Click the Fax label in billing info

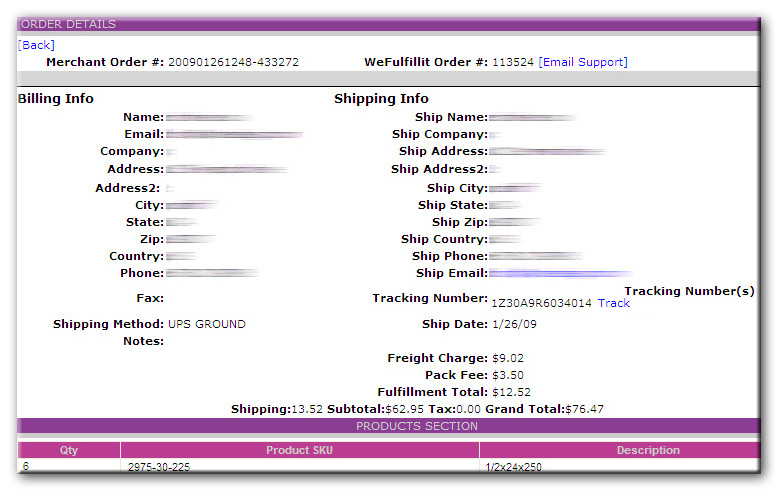coord(150,298)
